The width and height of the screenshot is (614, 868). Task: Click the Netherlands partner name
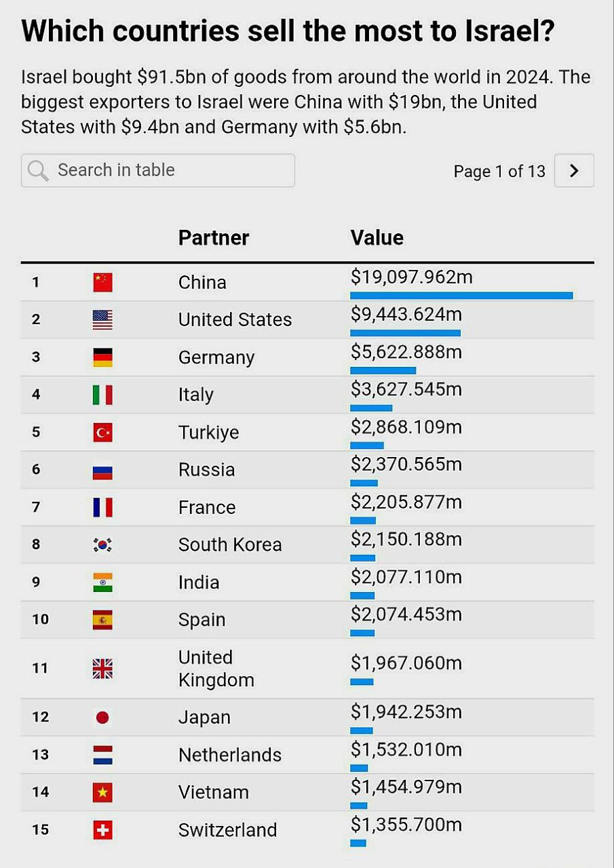[x=230, y=755]
